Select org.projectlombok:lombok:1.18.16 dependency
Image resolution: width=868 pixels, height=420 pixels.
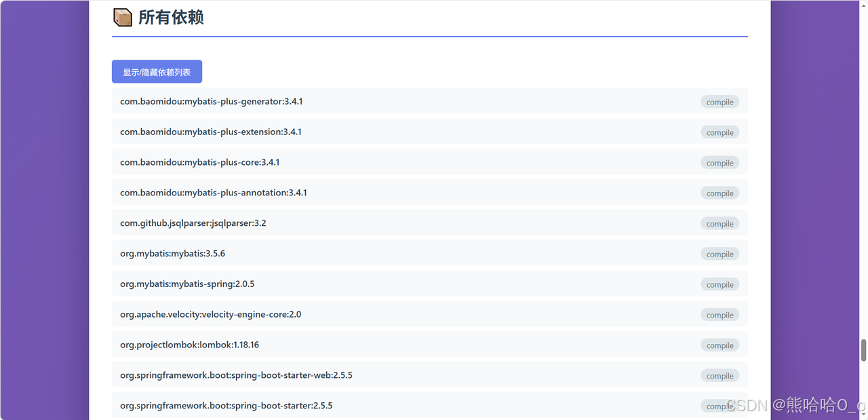pos(429,345)
